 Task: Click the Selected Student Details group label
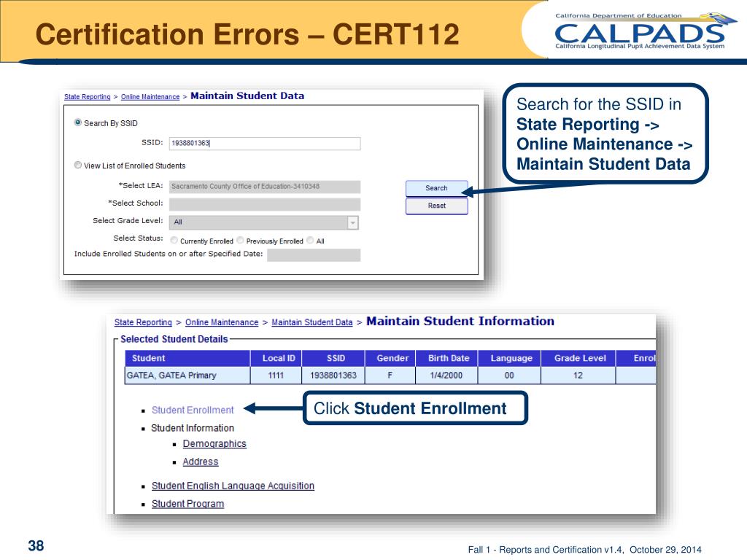click(x=174, y=339)
